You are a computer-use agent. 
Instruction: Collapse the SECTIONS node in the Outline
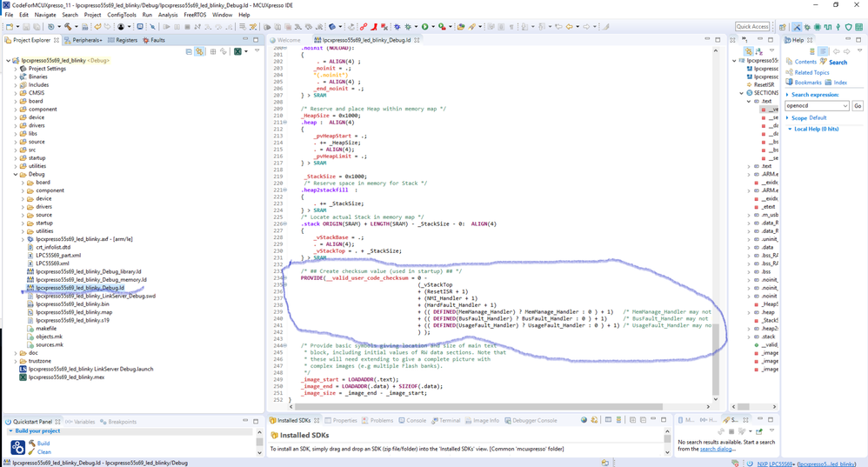742,93
